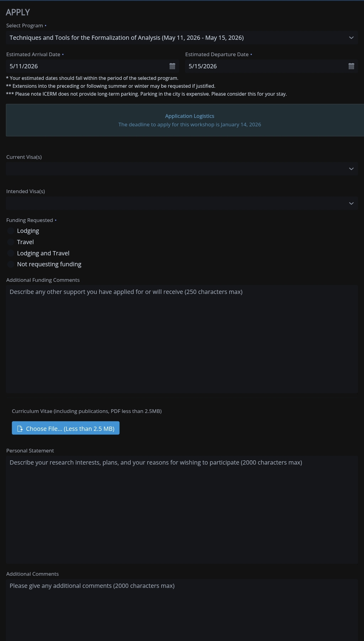Click into the Additional Comments text area
The width and height of the screenshot is (364, 641).
pyautogui.click(x=182, y=610)
